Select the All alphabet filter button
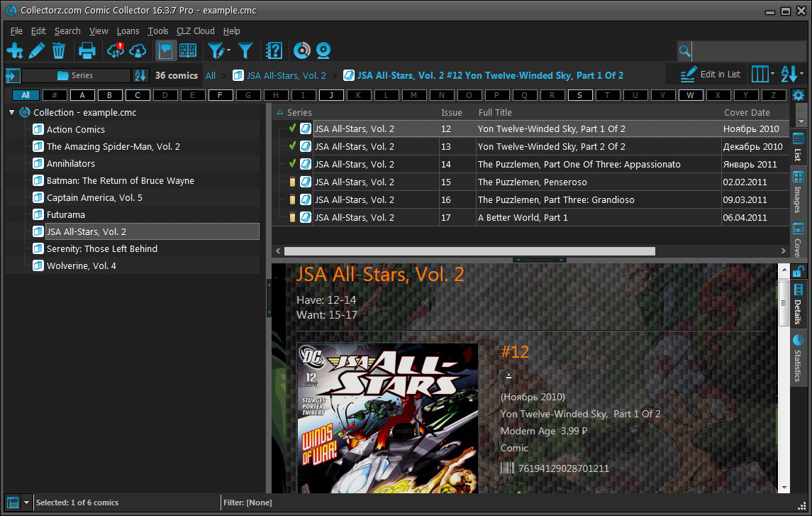 [26, 95]
